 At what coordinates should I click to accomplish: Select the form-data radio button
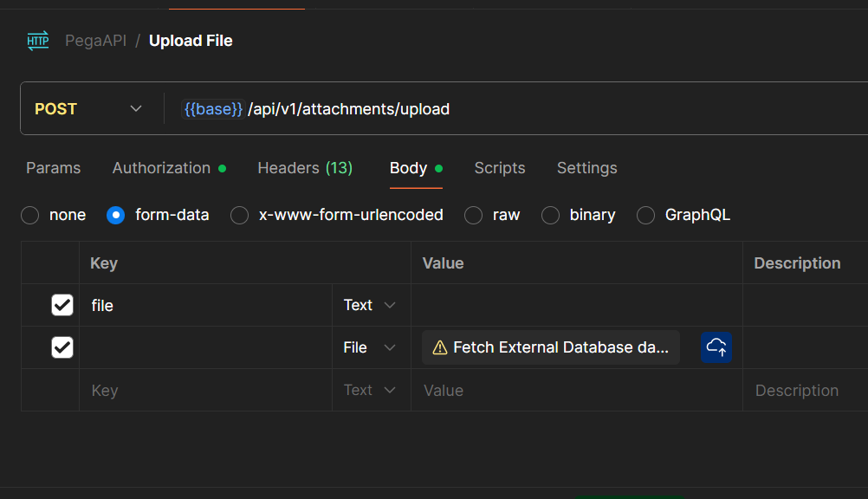116,215
